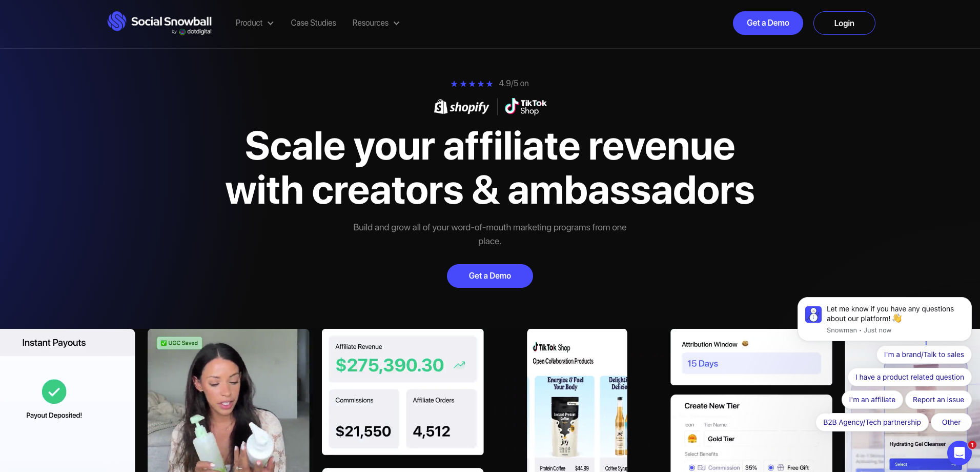Viewport: 980px width, 472px height.
Task: Open the 15 Days attribution window field
Action: [751, 363]
